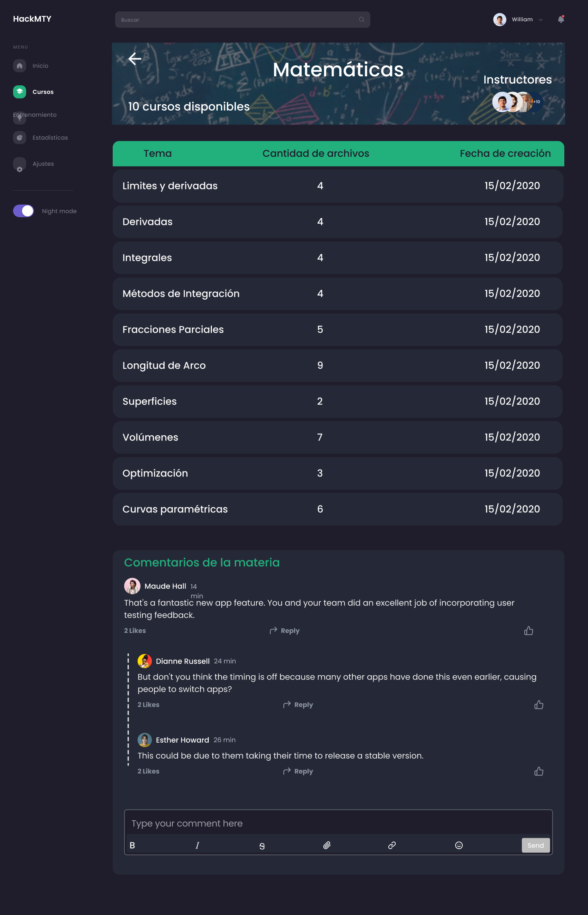Click the attachment paperclip icon

[327, 845]
